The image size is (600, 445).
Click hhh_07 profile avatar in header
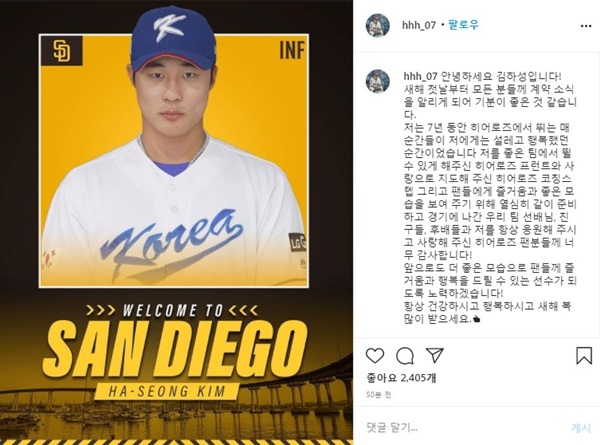point(378,25)
